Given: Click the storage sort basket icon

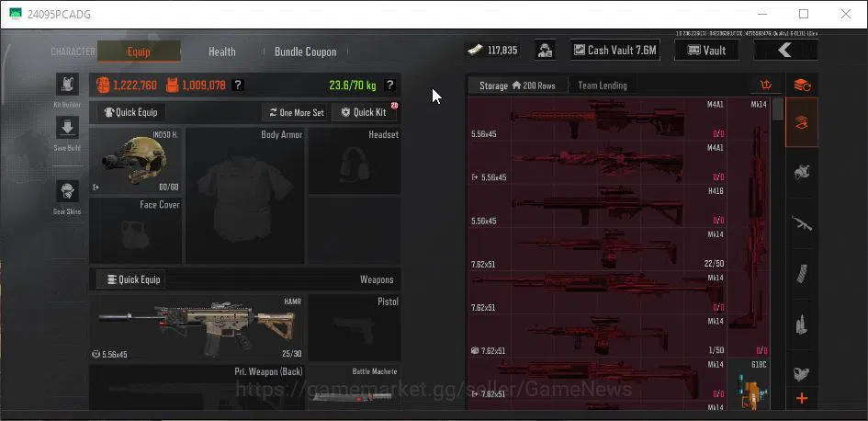Looking at the screenshot, I should (x=766, y=85).
